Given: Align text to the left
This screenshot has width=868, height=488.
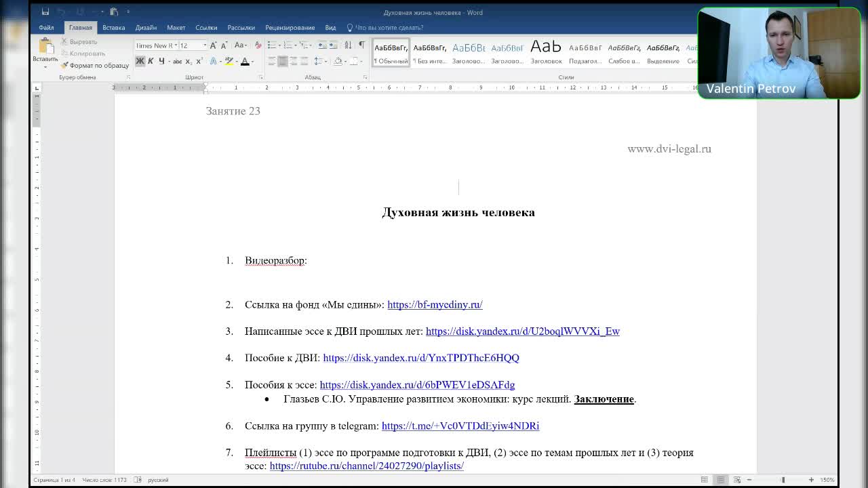Looking at the screenshot, I should [x=272, y=61].
